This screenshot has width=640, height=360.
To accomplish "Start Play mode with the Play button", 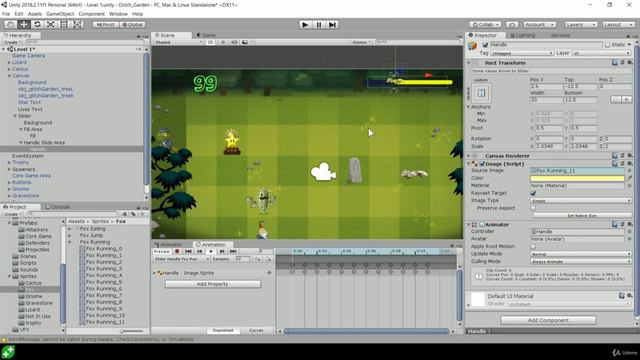I will (305, 24).
